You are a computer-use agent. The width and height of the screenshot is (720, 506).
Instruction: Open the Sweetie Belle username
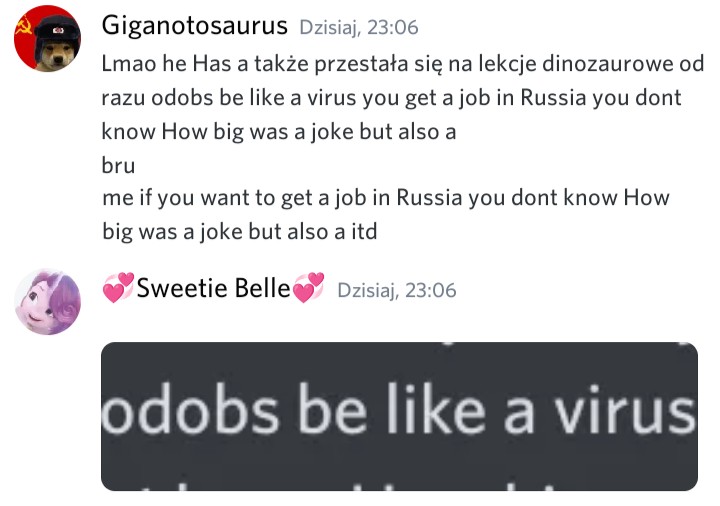214,288
